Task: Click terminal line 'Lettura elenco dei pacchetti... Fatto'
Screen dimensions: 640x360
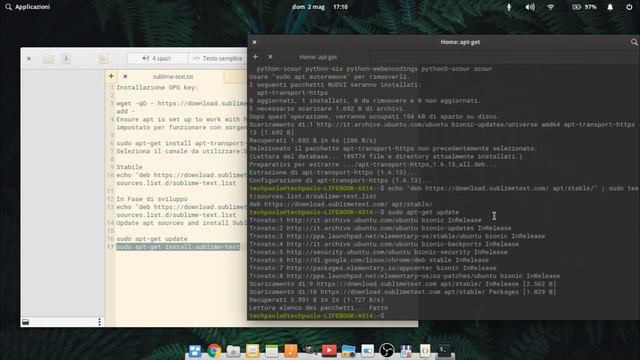Action: pyautogui.click(x=318, y=308)
